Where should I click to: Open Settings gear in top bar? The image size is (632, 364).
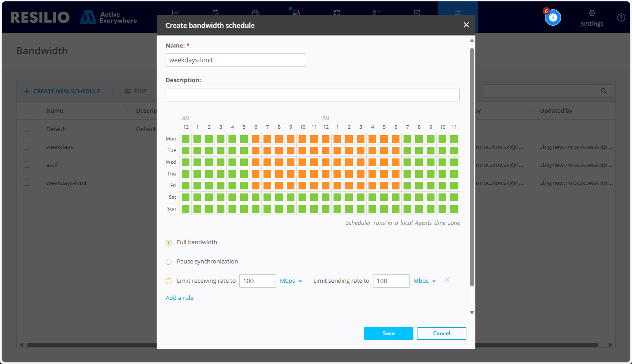click(x=592, y=13)
